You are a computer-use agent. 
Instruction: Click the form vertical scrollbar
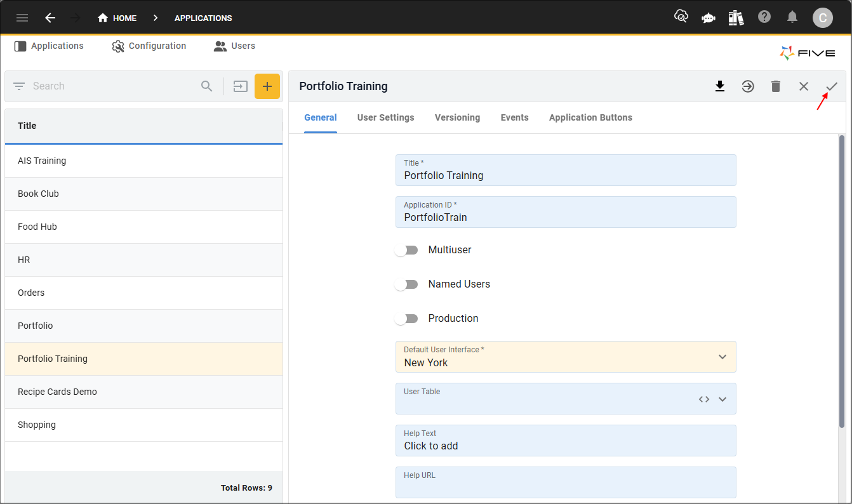[x=842, y=281]
